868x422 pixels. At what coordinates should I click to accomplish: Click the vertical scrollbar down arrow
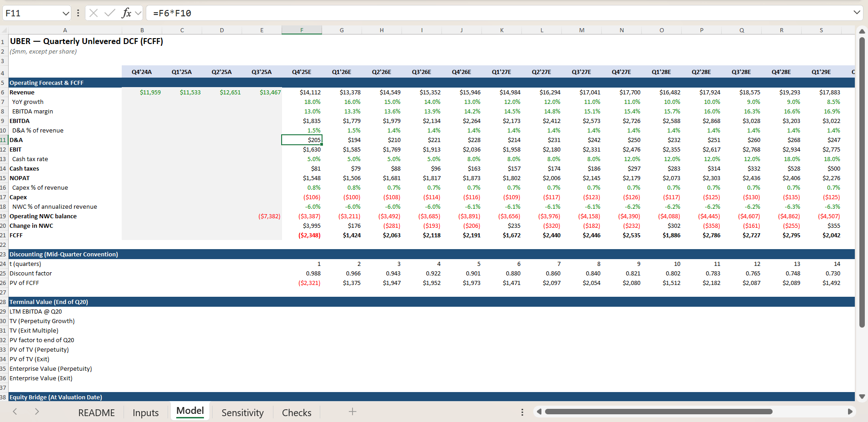[x=862, y=396]
